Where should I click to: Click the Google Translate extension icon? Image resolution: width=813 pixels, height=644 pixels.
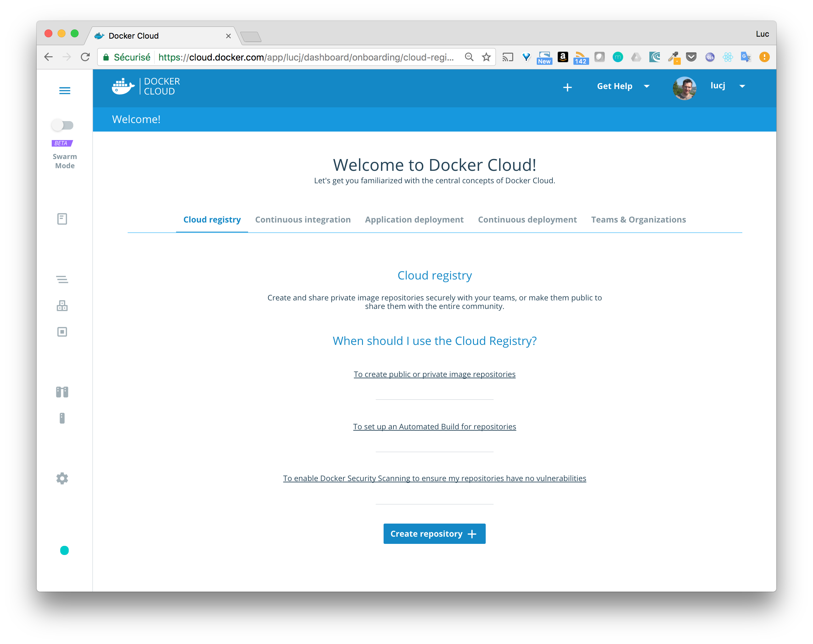pos(746,57)
